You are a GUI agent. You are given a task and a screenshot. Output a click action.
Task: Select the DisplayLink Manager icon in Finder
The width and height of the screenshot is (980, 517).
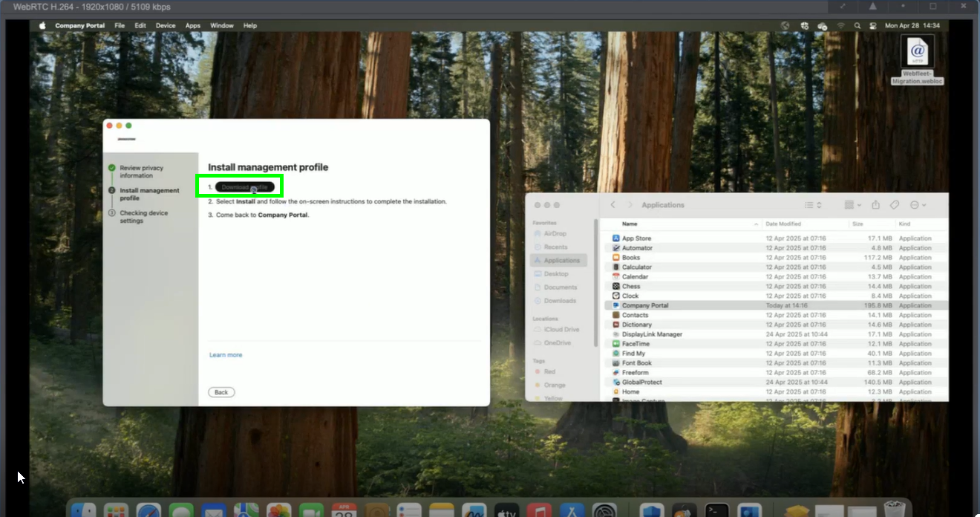point(615,335)
